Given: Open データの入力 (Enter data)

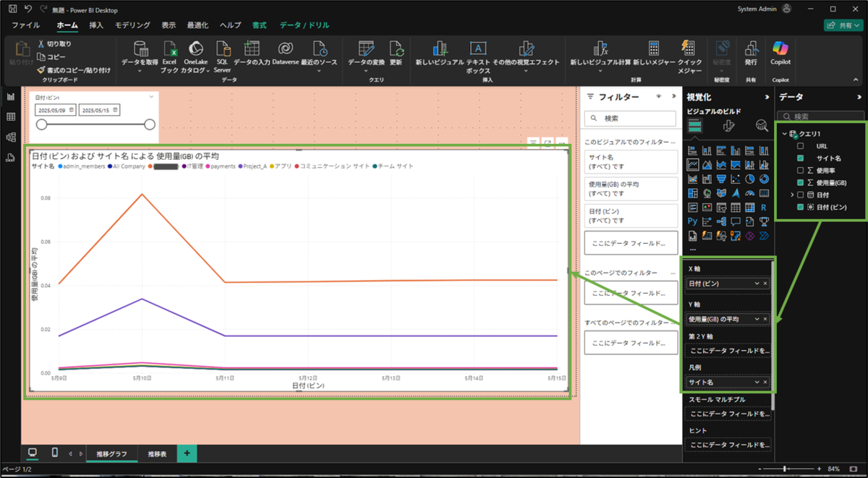Looking at the screenshot, I should pos(251,53).
